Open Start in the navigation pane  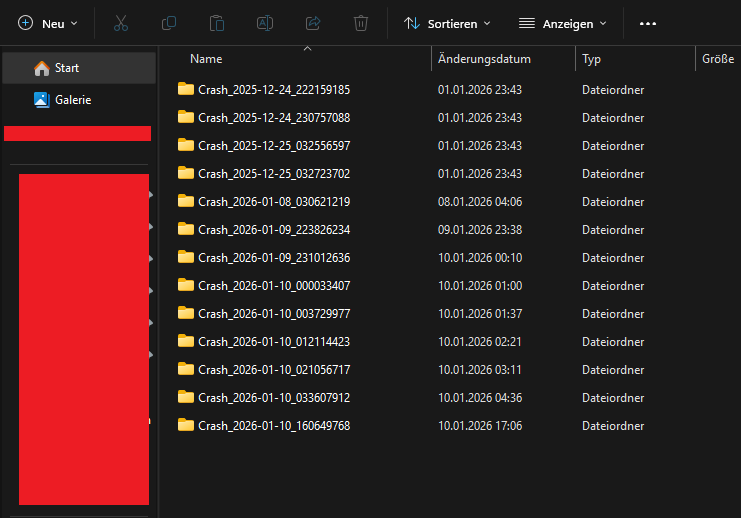(x=67, y=68)
